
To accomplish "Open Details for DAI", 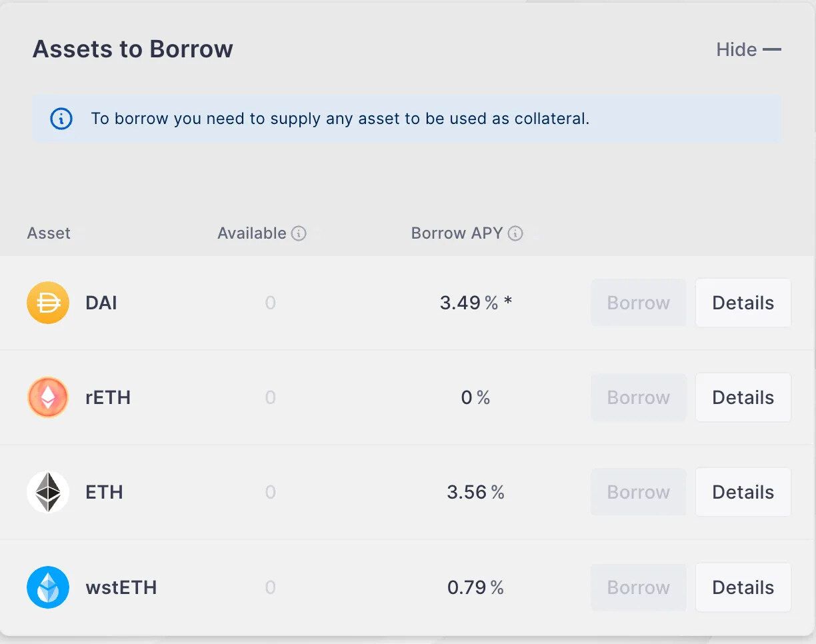I will click(x=743, y=303).
